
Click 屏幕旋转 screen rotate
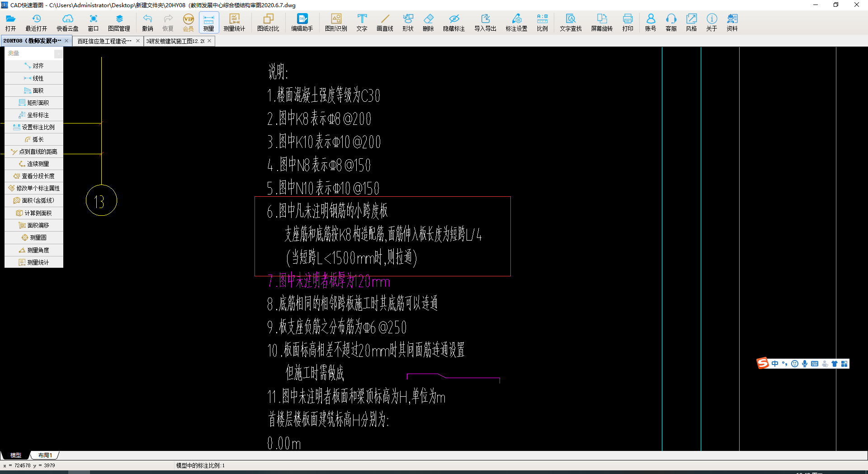tap(602, 23)
